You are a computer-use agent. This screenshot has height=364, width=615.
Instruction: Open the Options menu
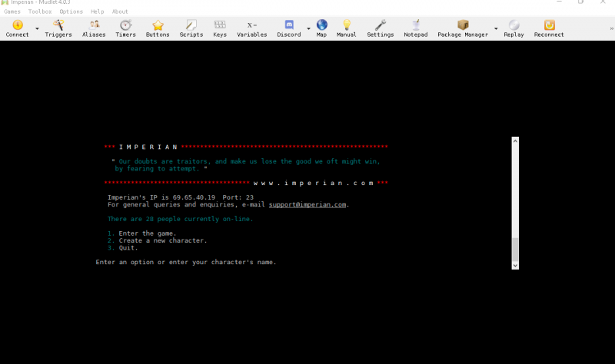pos(71,12)
